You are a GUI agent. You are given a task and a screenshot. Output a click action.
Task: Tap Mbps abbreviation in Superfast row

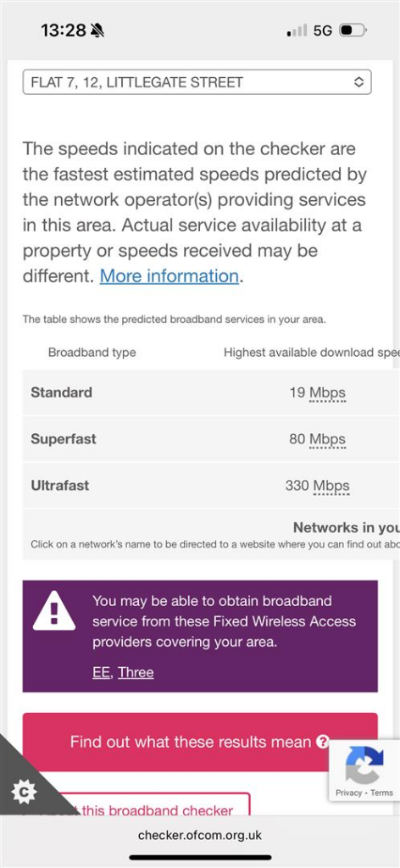(327, 439)
